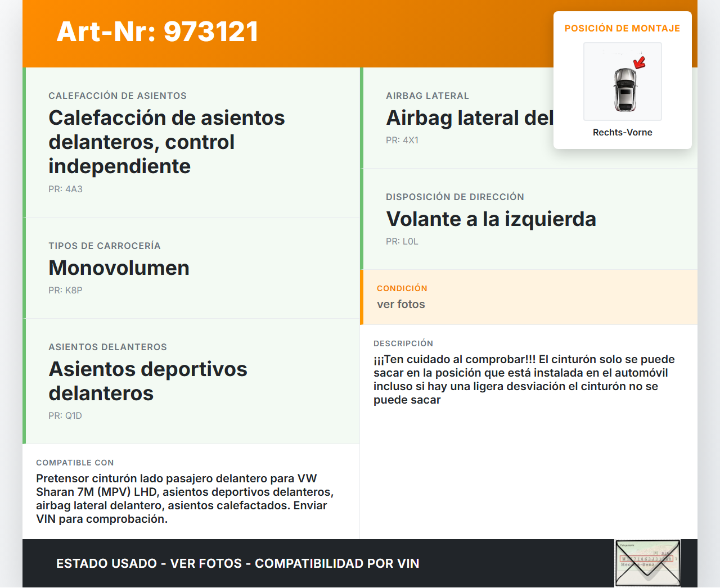720x588 pixels.
Task: Select Volante a la izquierda text
Action: [491, 219]
